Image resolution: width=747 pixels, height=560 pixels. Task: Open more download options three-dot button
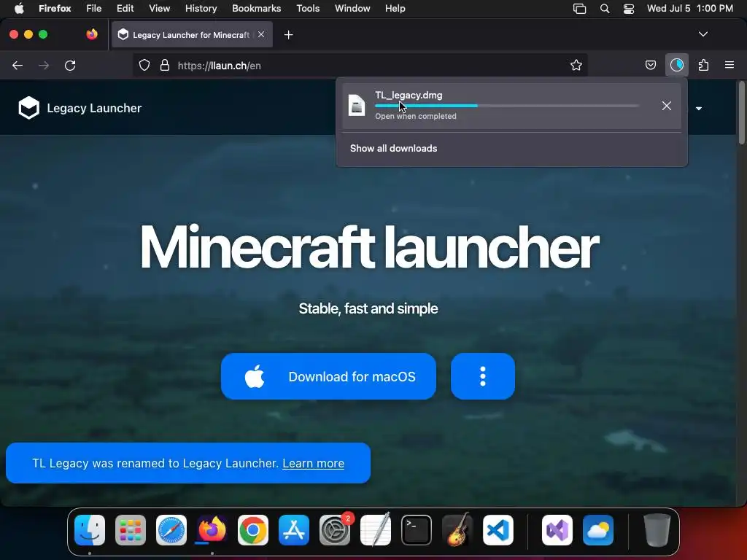[483, 376]
